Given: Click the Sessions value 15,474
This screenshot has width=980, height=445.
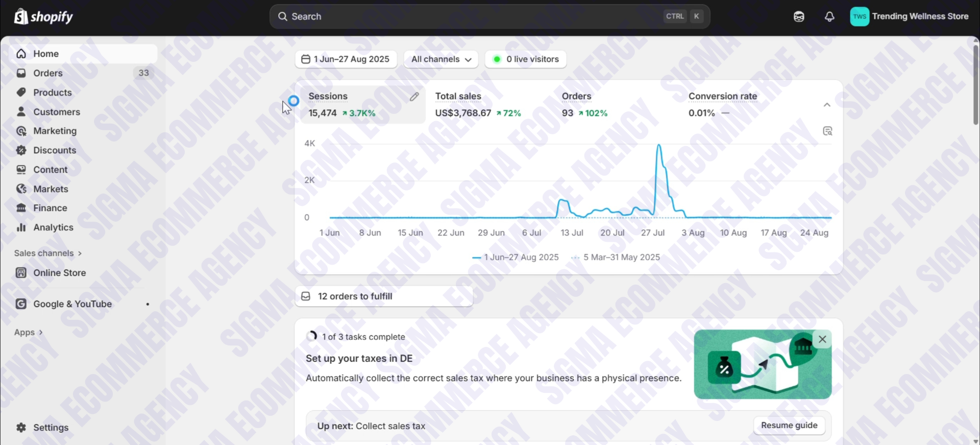Looking at the screenshot, I should (x=323, y=113).
